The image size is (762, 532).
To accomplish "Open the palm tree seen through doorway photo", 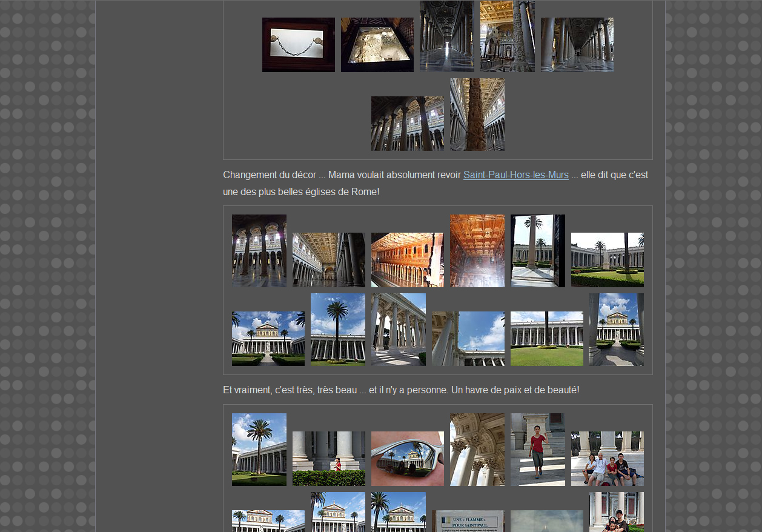I will click(537, 251).
